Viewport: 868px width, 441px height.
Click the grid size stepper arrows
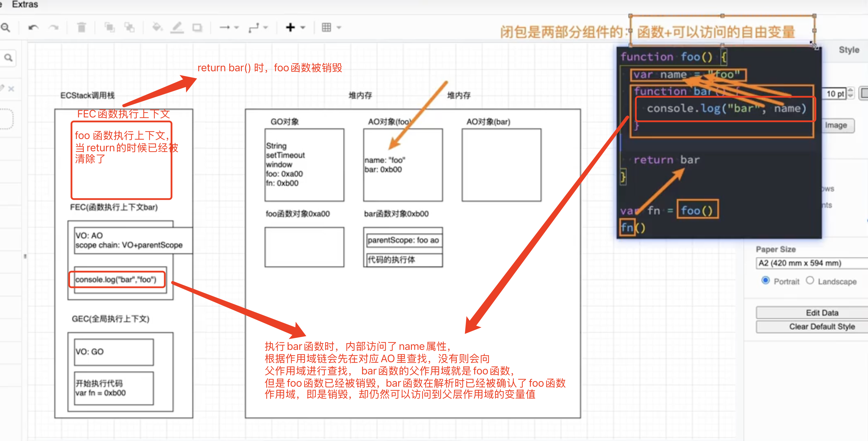[850, 93]
